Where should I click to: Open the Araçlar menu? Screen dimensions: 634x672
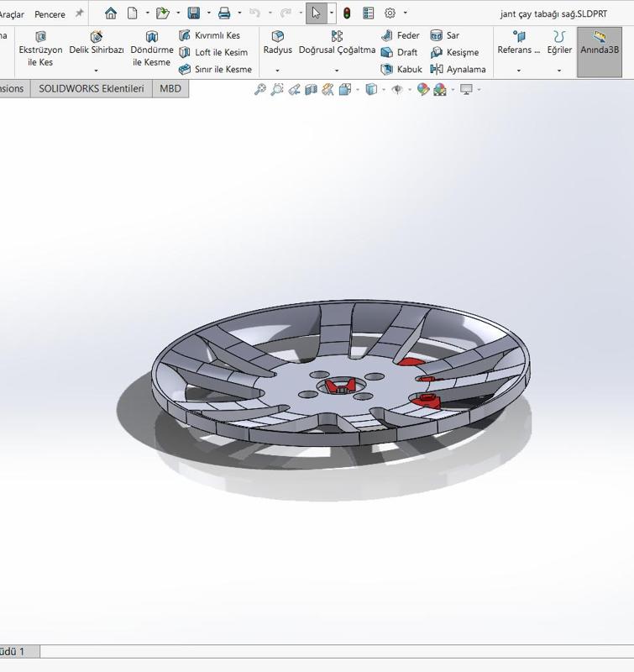[12, 14]
